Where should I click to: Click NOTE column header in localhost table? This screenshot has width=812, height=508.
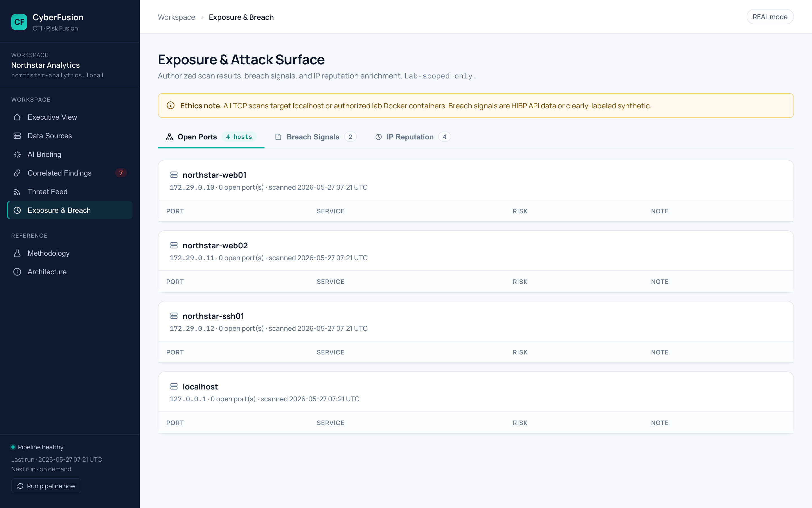pos(660,423)
